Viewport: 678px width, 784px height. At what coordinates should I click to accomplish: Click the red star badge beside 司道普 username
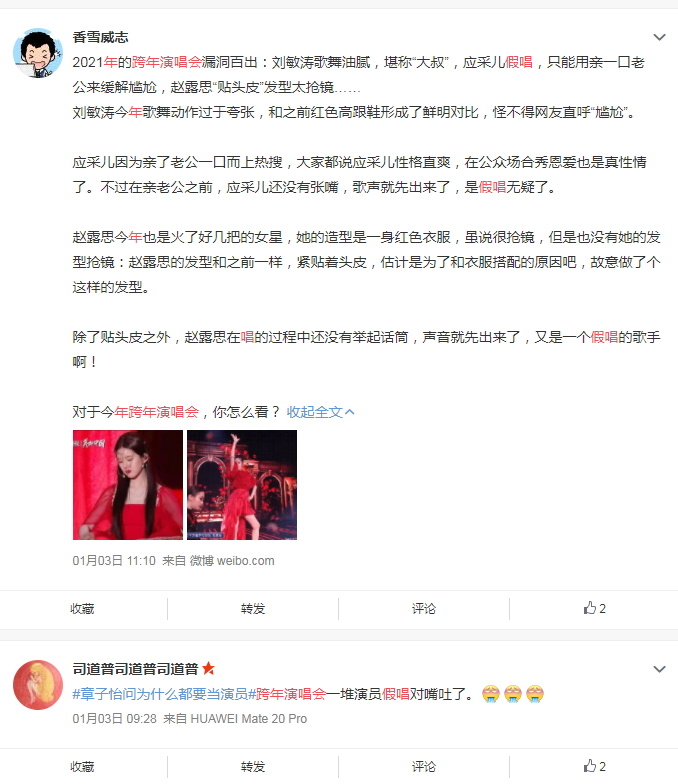pyautogui.click(x=208, y=668)
